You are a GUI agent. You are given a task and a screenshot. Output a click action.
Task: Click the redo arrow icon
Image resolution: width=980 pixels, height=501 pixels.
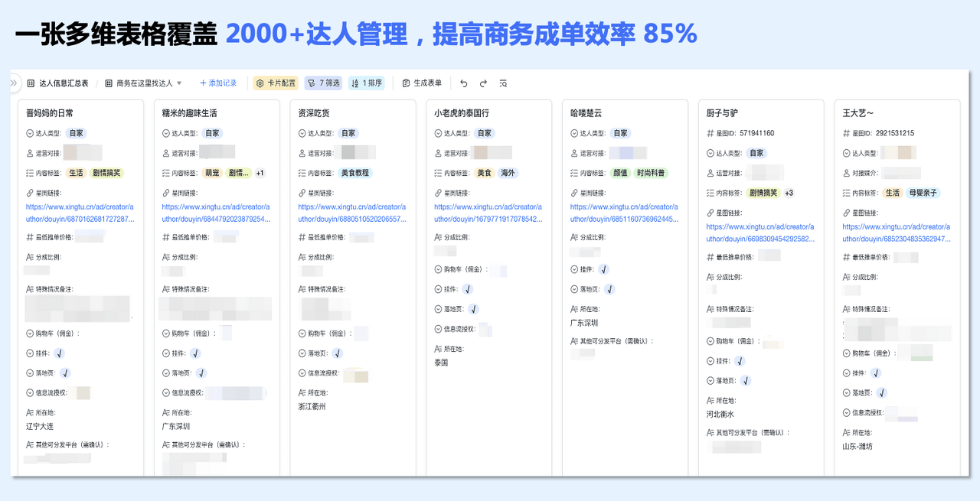[x=483, y=83]
